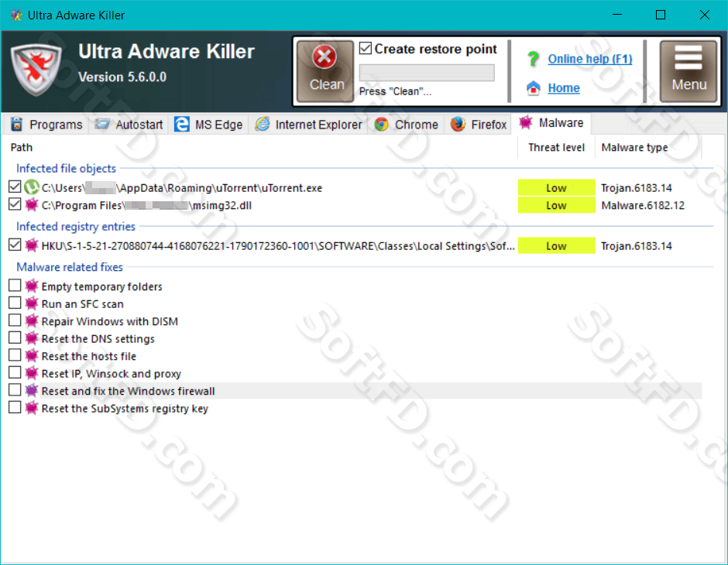Click the Internet Explorer logo icon

click(263, 124)
